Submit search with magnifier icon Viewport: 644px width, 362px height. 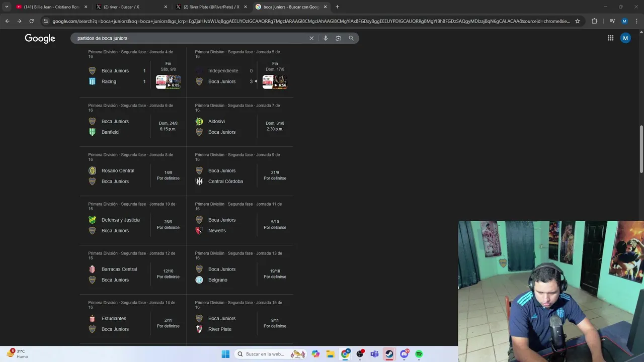click(x=351, y=38)
